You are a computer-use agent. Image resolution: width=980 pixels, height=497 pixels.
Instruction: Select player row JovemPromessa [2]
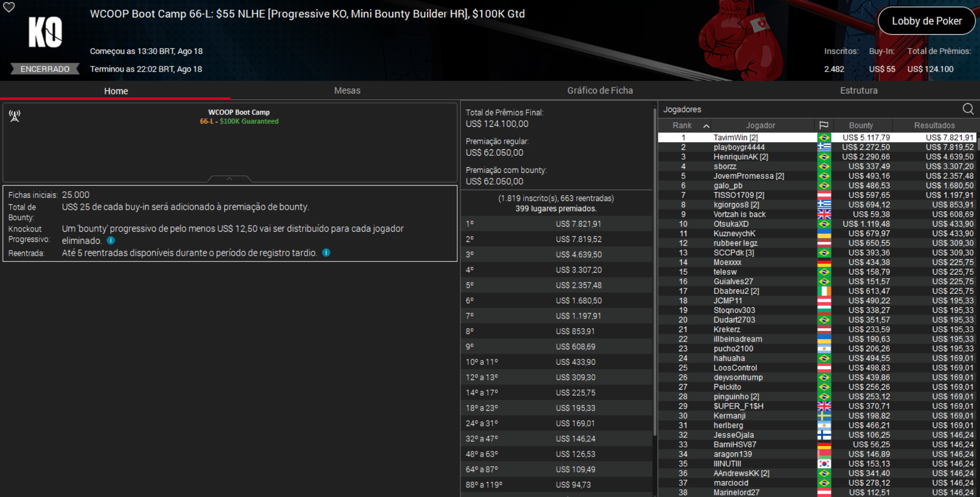[817, 176]
